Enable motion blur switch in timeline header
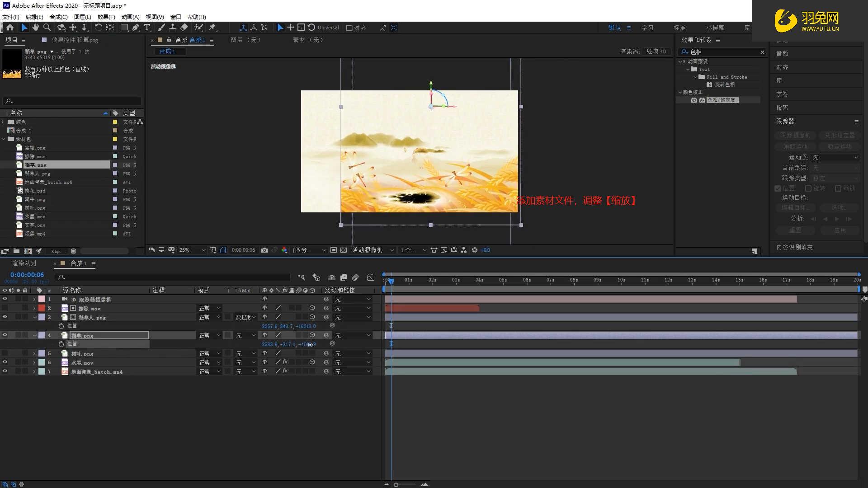This screenshot has width=868, height=488. pos(355,277)
